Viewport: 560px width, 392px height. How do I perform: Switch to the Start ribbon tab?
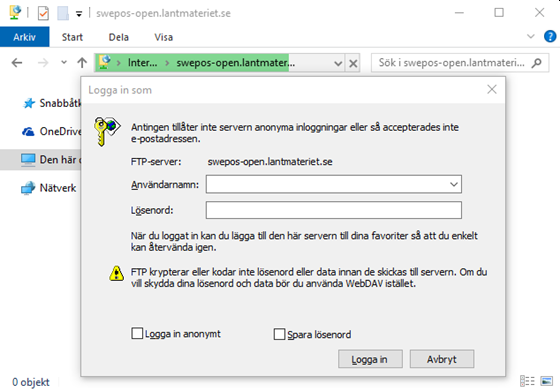(72, 37)
